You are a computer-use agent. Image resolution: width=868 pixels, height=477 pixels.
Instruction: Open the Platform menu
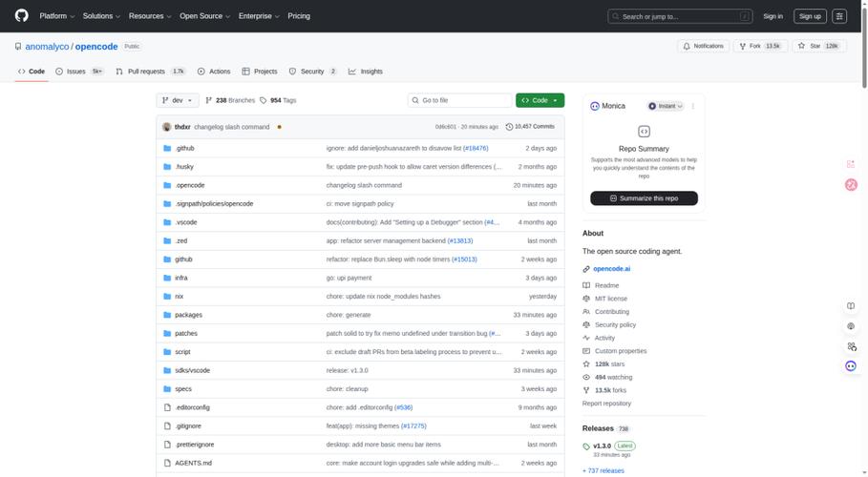click(56, 16)
